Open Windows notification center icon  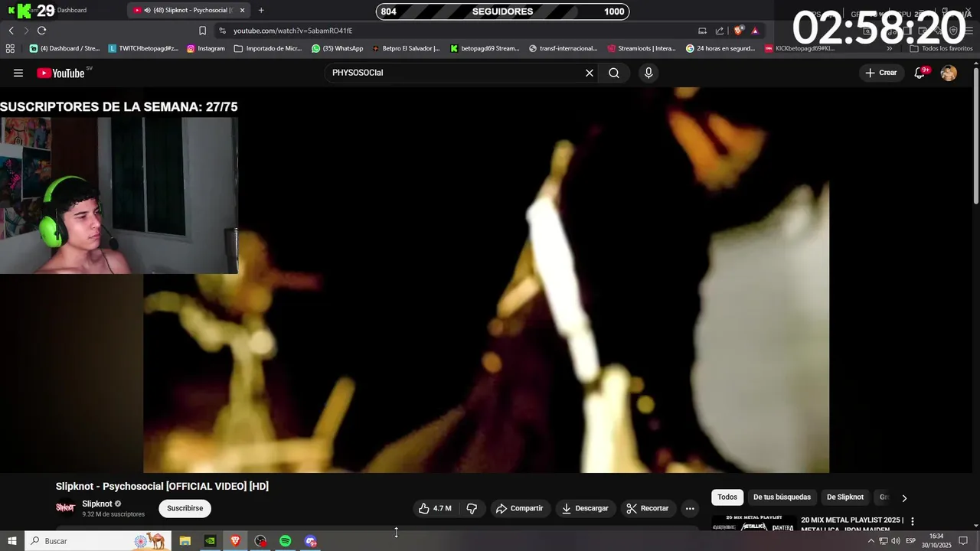(963, 541)
